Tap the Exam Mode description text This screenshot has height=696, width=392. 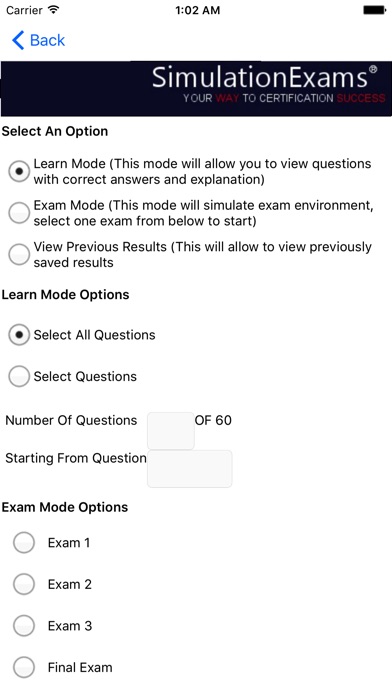203,213
